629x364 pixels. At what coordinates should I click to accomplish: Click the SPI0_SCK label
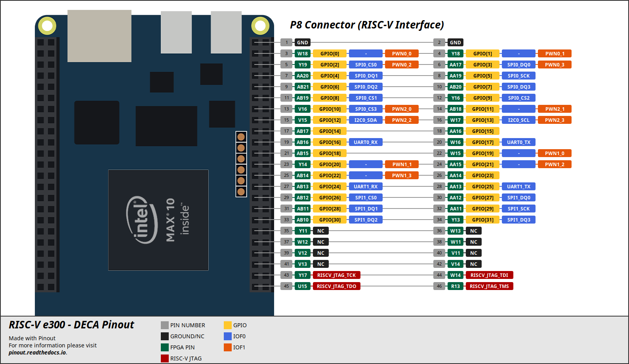(x=518, y=76)
